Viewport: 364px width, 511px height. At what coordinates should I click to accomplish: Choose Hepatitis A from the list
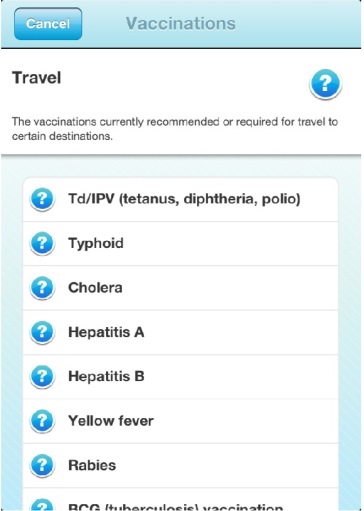coord(181,332)
